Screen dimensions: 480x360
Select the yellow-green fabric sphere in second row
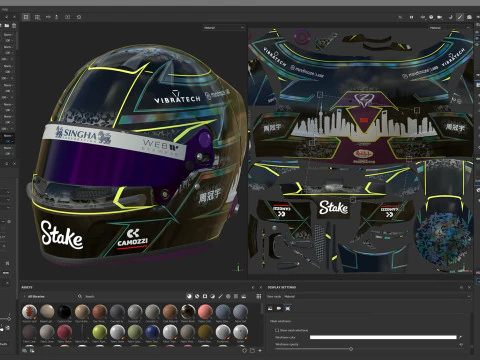click(x=100, y=332)
